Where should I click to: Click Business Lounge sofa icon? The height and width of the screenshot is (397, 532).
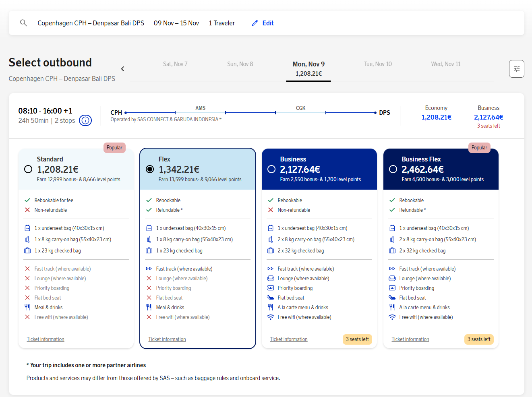point(271,278)
